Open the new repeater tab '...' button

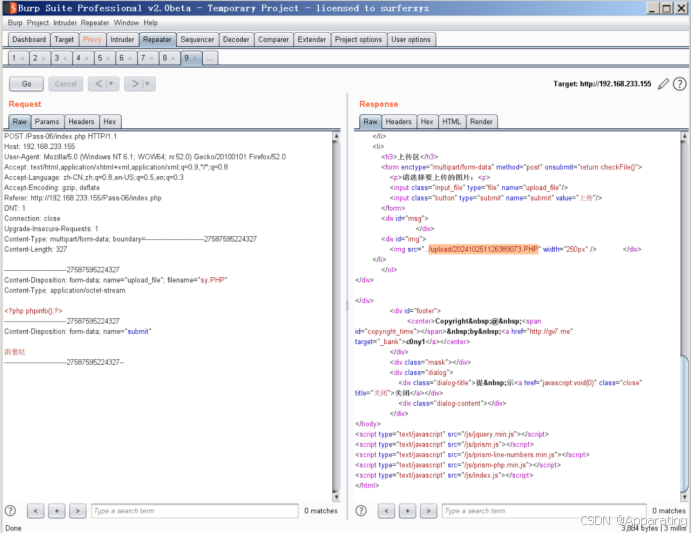tap(210, 58)
